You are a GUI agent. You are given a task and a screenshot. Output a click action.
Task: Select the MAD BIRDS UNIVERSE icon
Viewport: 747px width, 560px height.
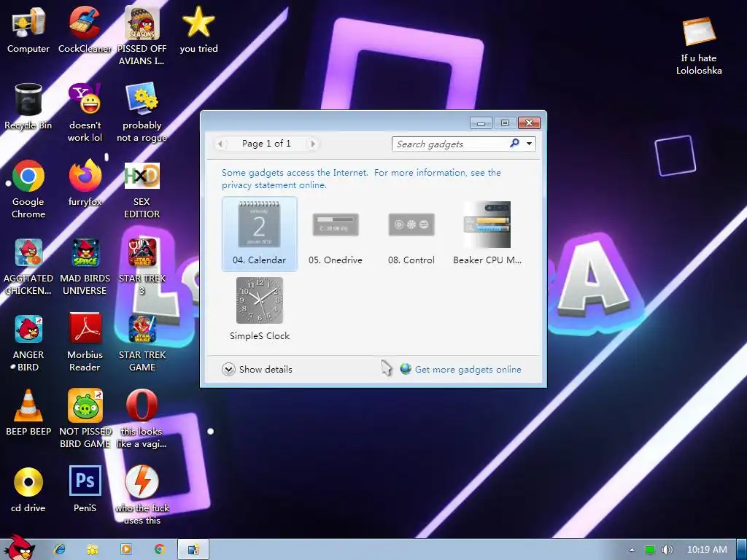[85, 265]
